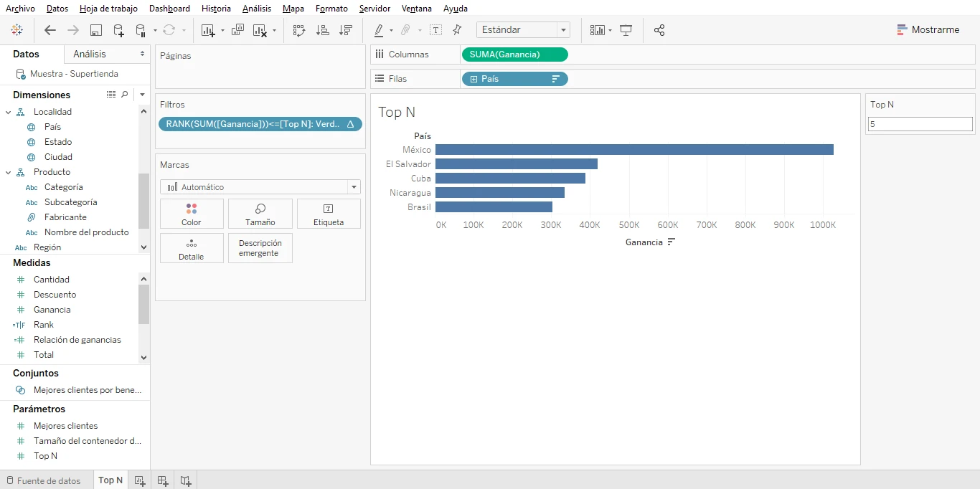
Task: Open the Color marks card
Action: click(x=192, y=214)
